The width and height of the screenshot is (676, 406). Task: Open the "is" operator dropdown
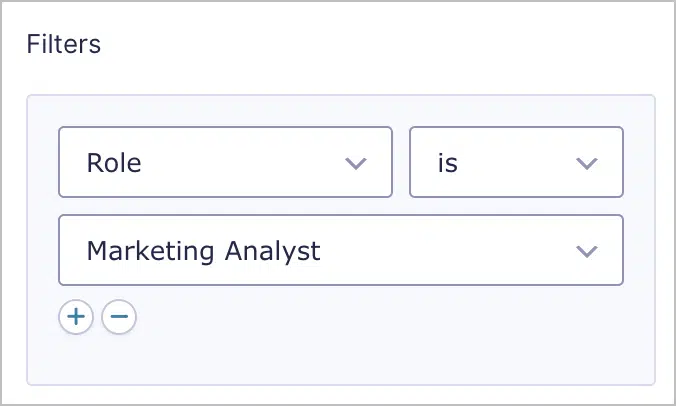point(516,162)
